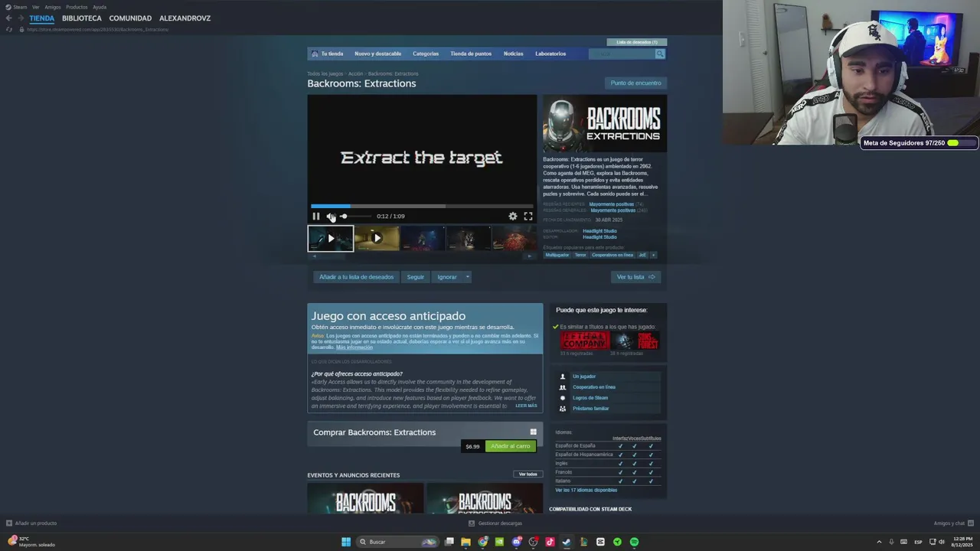Viewport: 980px width, 551px height.
Task: Click the thumbnail strip left arrow
Action: click(x=315, y=256)
